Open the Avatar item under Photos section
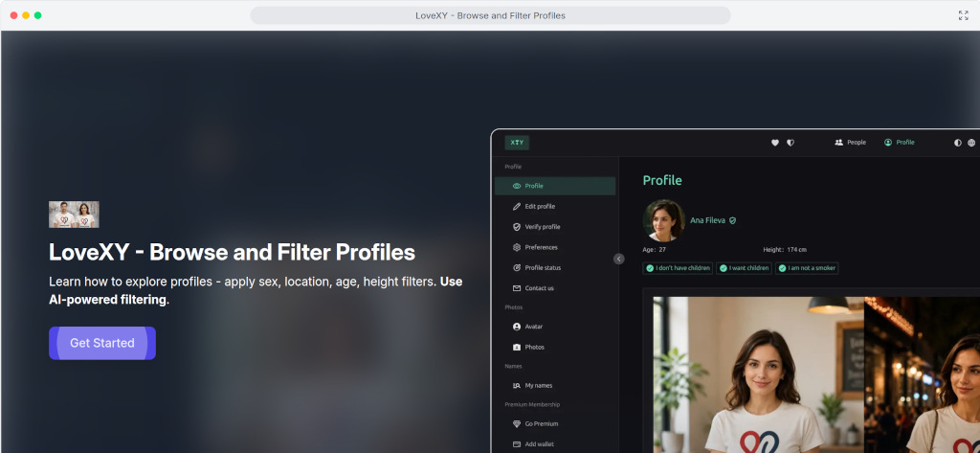The image size is (980, 453). tap(555, 327)
